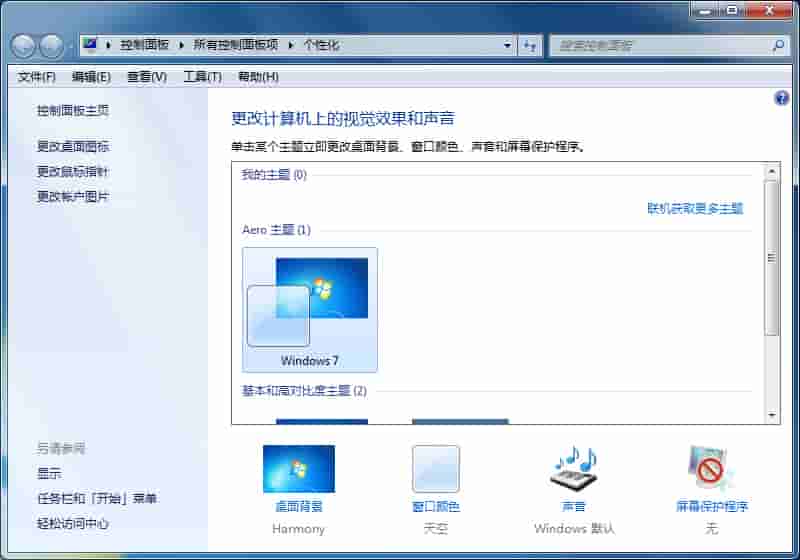
Task: Expand arrow after 控制面板 in breadcrumb
Action: click(181, 45)
